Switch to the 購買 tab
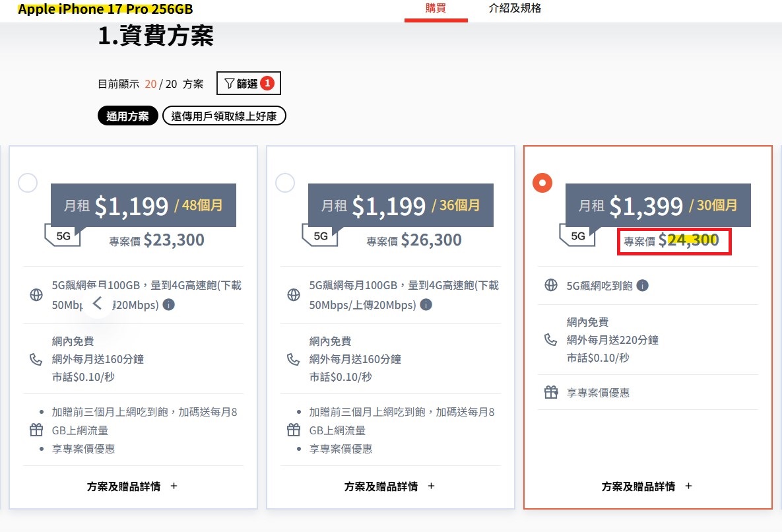Image resolution: width=782 pixels, height=532 pixels. click(436, 9)
